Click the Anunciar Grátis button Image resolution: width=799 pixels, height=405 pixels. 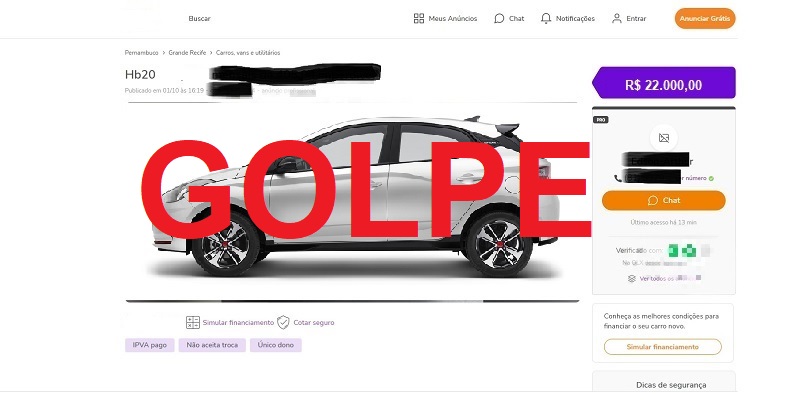(705, 18)
